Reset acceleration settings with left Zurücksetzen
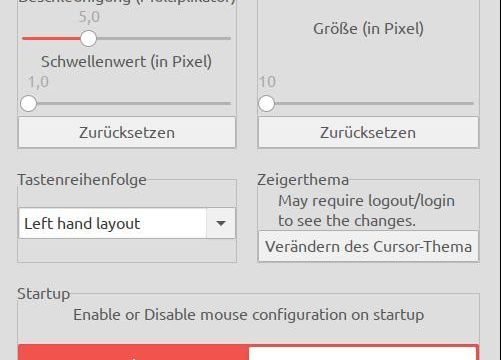Image resolution: width=501 pixels, height=360 pixels. tap(127, 132)
